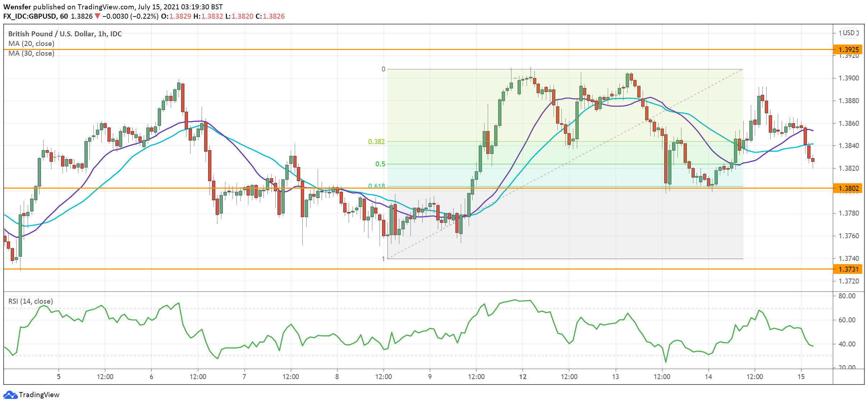Click the Fibonacci 0.618 level label
Viewport: 868px width, 405px height.
(376, 186)
